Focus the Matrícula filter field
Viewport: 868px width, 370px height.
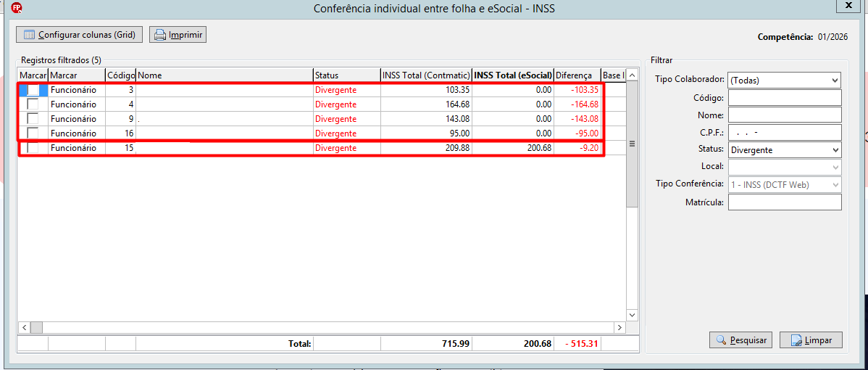785,202
